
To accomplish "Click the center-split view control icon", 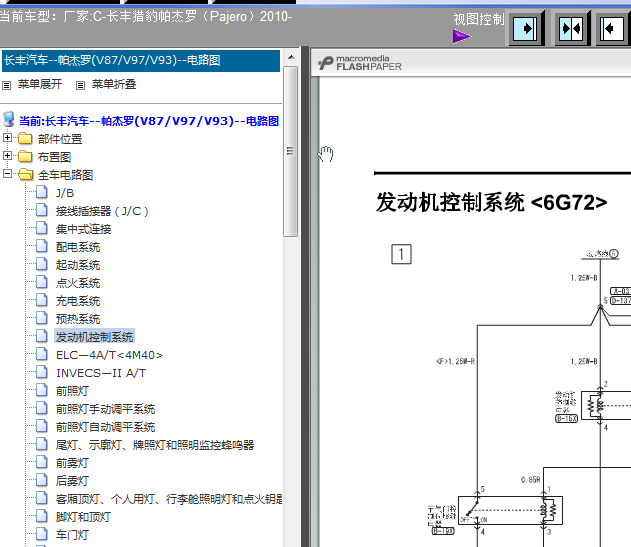I will [571, 29].
